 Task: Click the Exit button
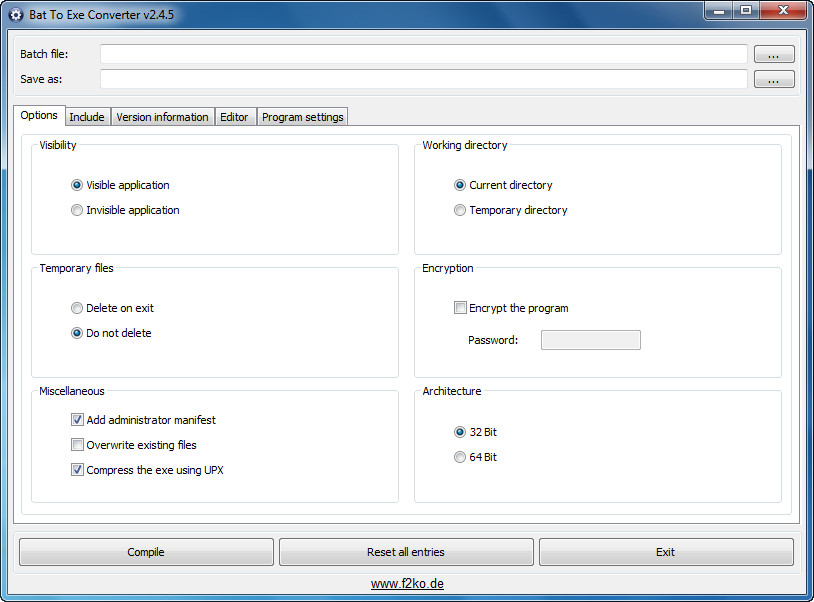666,552
